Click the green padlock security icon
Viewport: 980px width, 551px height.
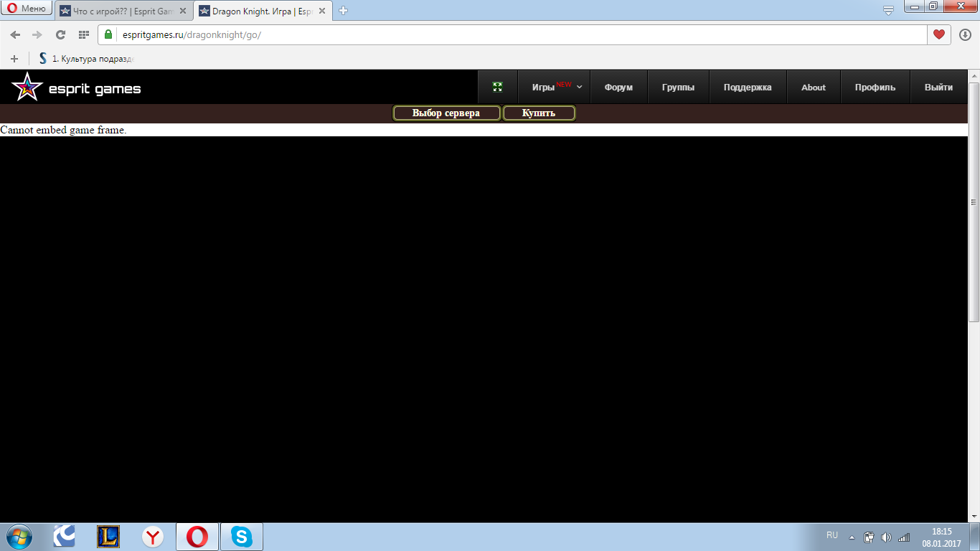(109, 34)
